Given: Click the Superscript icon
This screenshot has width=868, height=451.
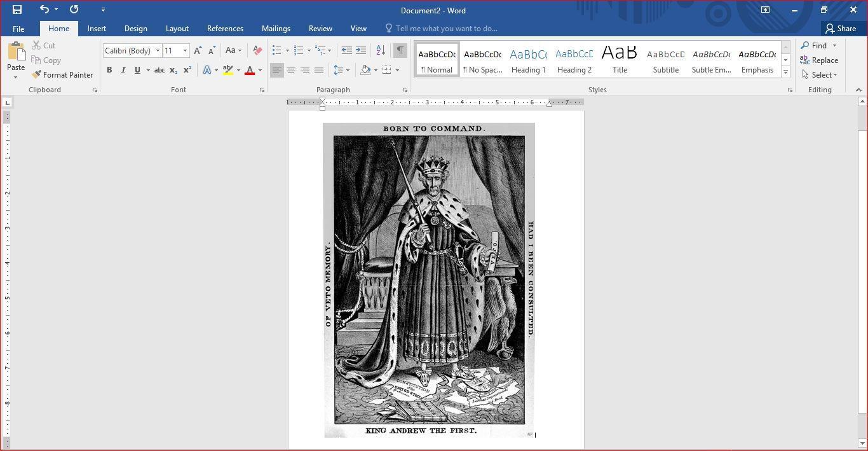Looking at the screenshot, I should pyautogui.click(x=187, y=70).
